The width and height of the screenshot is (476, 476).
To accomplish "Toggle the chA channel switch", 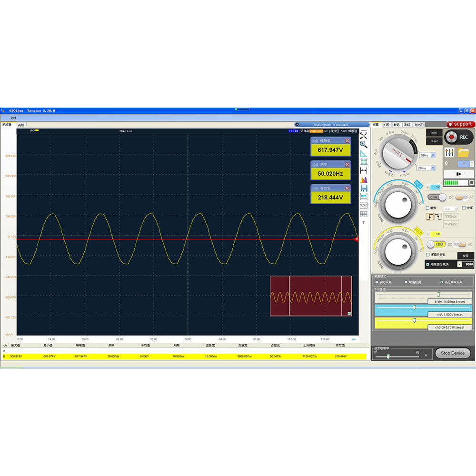I will click(436, 197).
